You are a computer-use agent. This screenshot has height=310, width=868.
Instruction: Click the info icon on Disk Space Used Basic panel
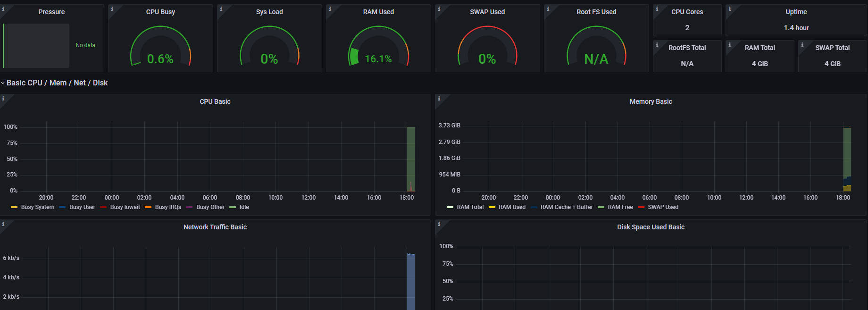click(x=439, y=224)
